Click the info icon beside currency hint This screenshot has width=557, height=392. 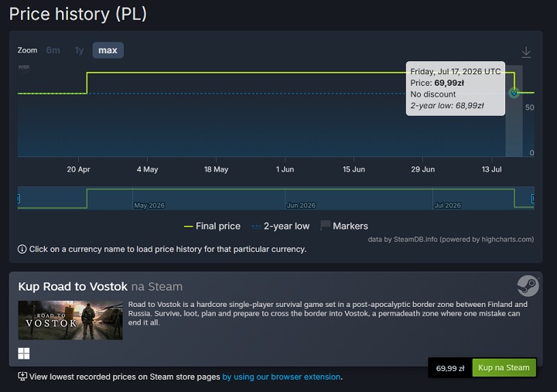[x=22, y=249]
